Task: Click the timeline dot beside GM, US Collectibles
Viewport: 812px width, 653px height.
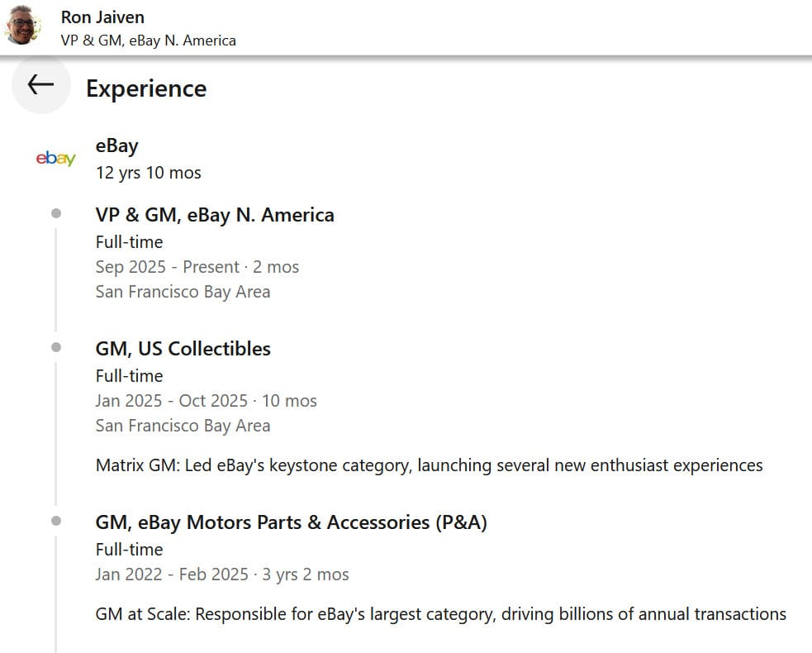Action: (56, 347)
